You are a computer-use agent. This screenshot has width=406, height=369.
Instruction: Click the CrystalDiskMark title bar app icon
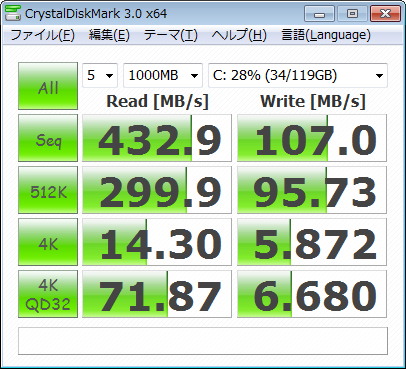pyautogui.click(x=13, y=13)
